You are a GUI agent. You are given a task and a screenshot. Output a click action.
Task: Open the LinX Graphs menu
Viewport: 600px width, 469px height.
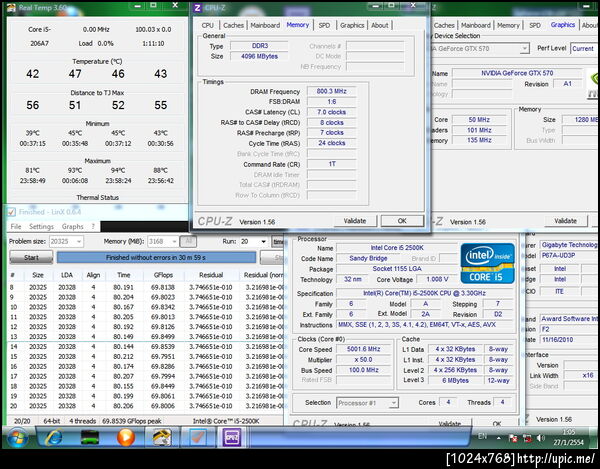pos(72,226)
